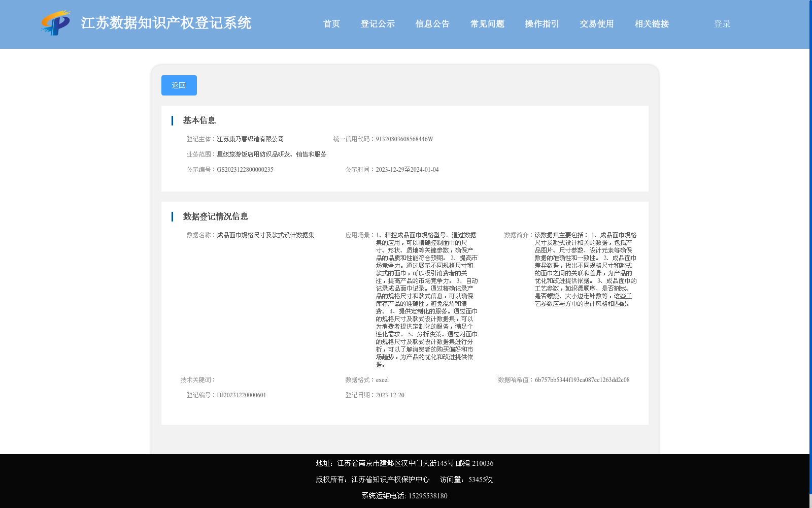Click site title 江苏数据知识产权登记系统

click(x=166, y=23)
